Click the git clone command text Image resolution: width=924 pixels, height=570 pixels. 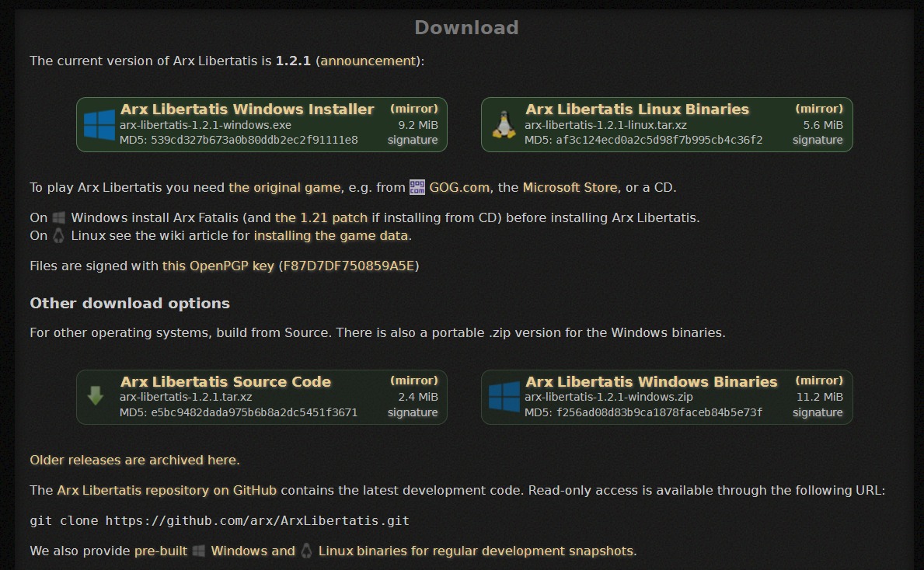219,521
